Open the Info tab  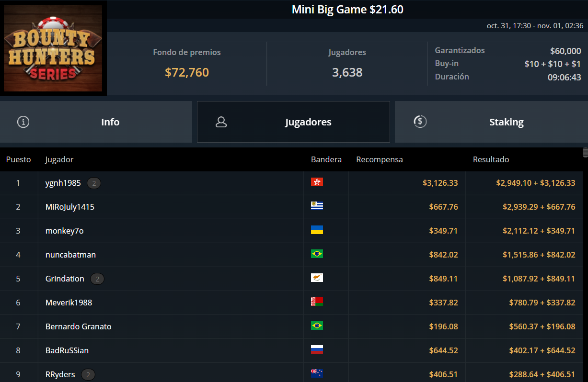pos(96,122)
